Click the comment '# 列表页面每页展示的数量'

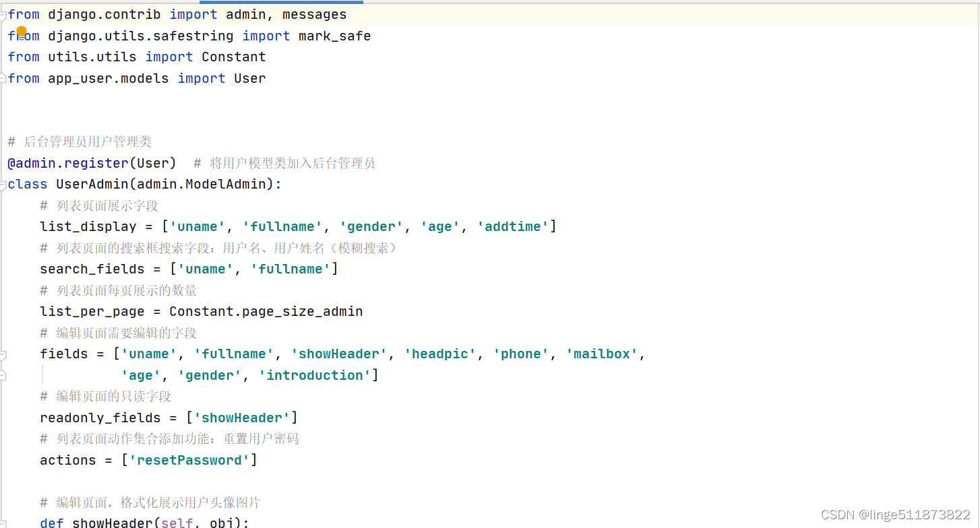(x=119, y=290)
